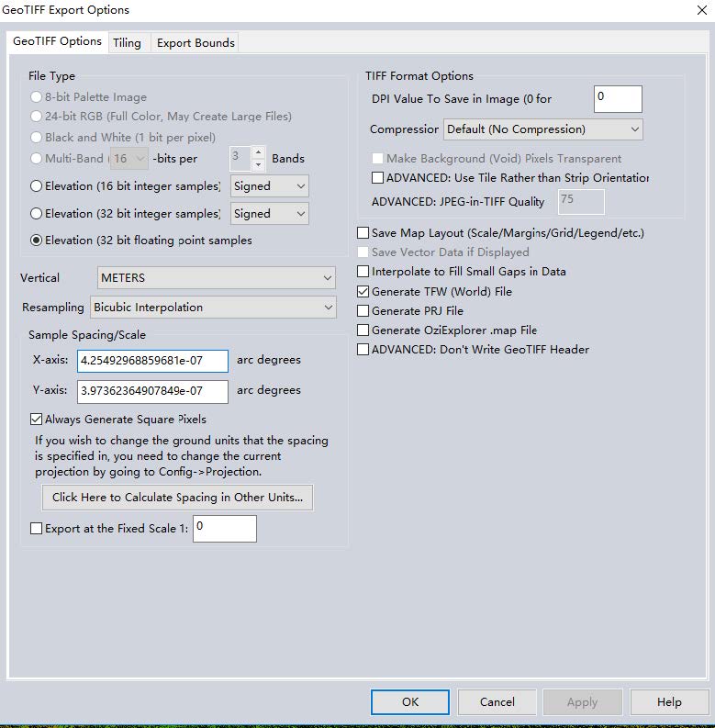Open the Export Bounds tab
Image resolution: width=715 pixels, height=728 pixels.
click(x=196, y=42)
